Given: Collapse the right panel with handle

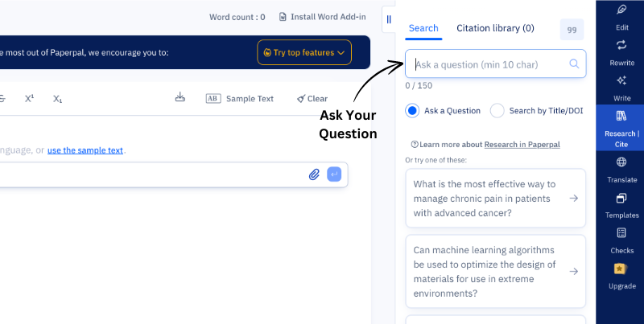Looking at the screenshot, I should 389,19.
